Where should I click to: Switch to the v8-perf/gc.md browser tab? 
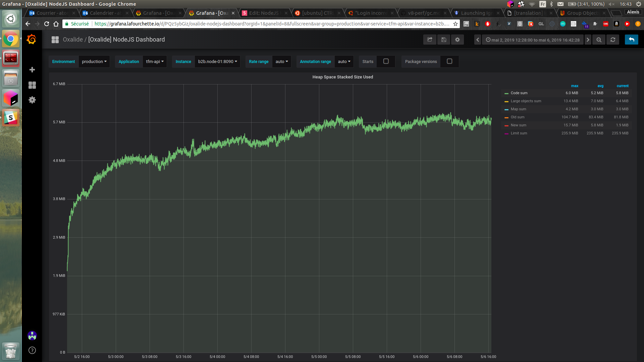(x=423, y=13)
